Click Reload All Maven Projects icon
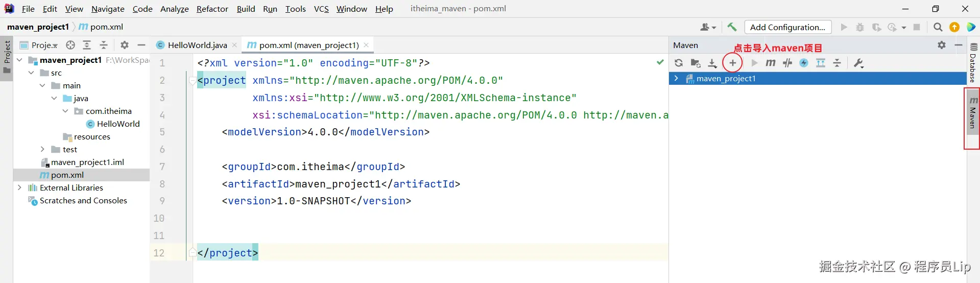 [x=679, y=63]
